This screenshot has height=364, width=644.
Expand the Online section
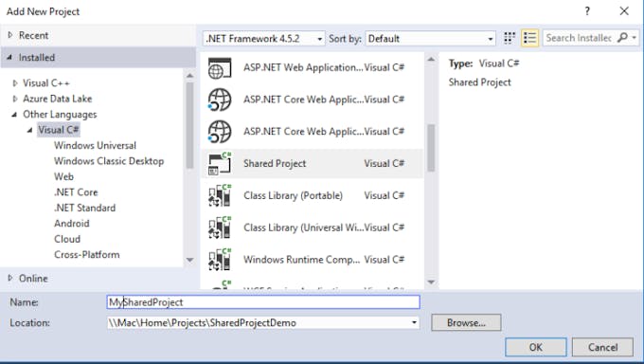point(10,279)
